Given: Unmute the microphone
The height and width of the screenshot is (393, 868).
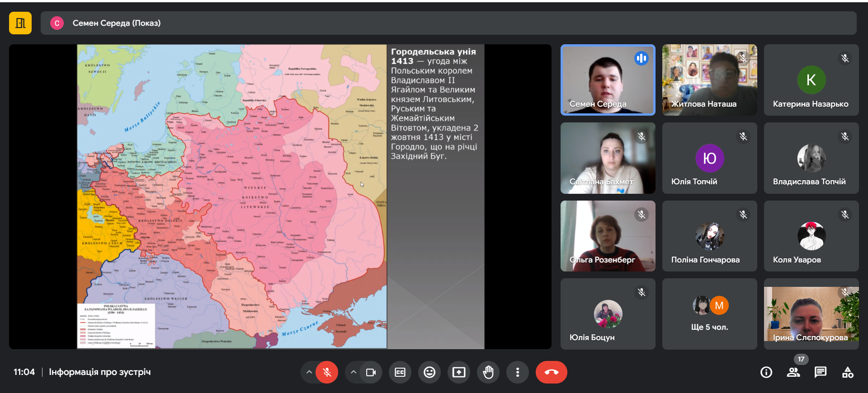Looking at the screenshot, I should [x=327, y=372].
